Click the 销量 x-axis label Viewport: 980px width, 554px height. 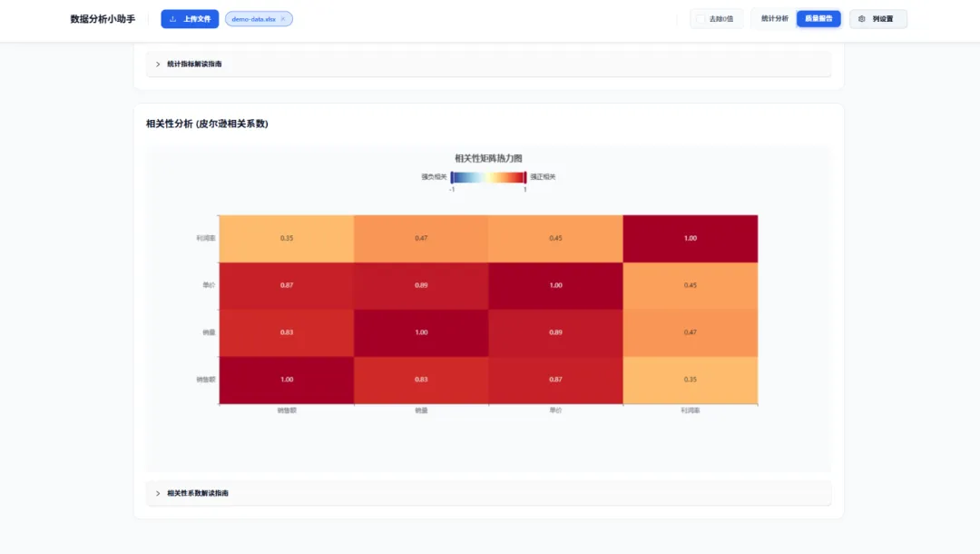click(x=421, y=411)
